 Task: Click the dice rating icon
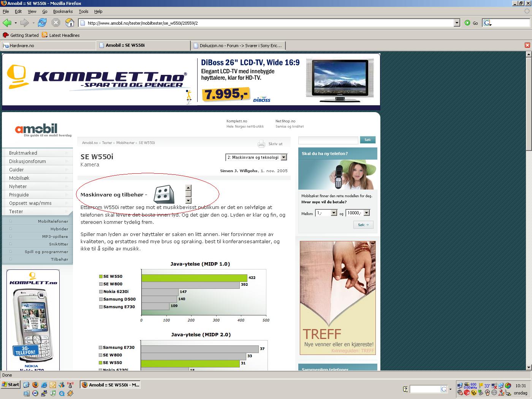point(164,195)
